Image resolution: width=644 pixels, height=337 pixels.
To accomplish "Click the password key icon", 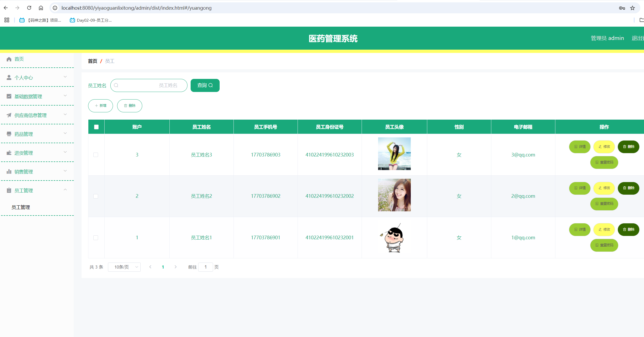I will [622, 8].
